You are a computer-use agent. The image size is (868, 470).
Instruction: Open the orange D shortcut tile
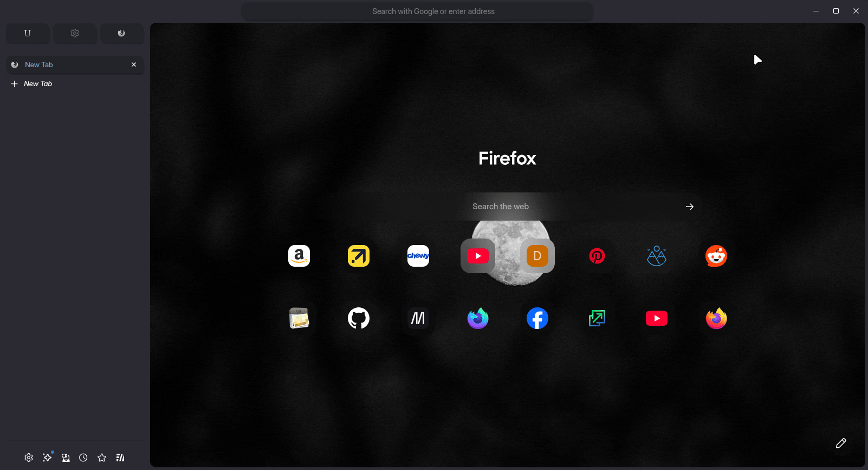tap(537, 256)
